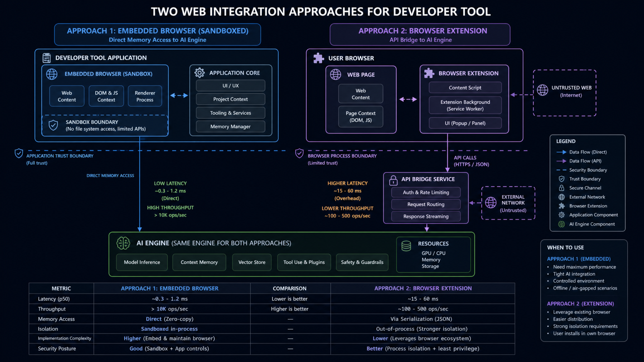Click the legend External Network globe icon
The height and width of the screenshot is (362, 644).
pyautogui.click(x=562, y=197)
